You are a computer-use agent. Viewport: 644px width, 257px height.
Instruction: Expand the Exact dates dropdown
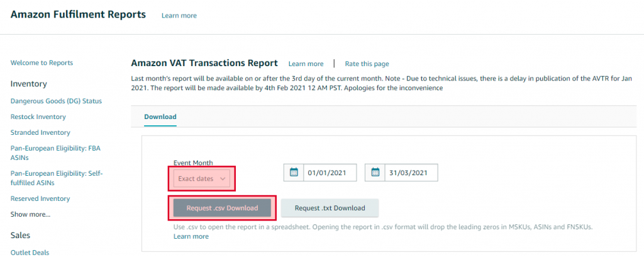202,179
